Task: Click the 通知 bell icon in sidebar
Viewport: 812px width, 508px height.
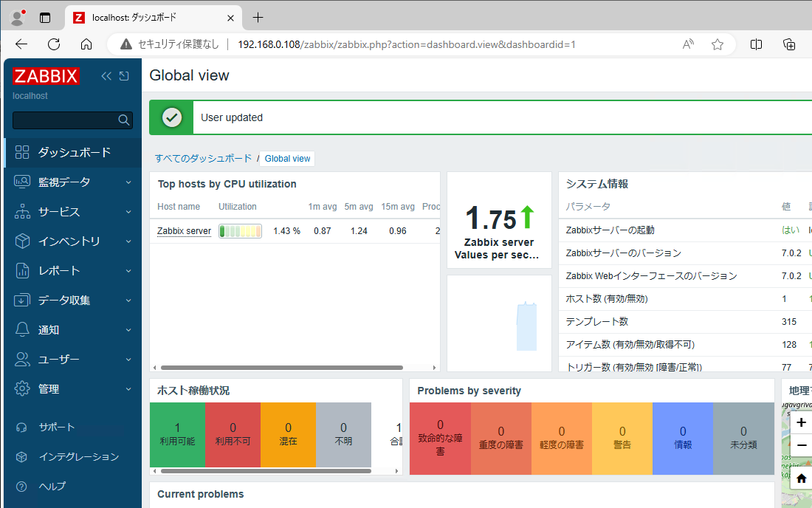Action: 21,329
